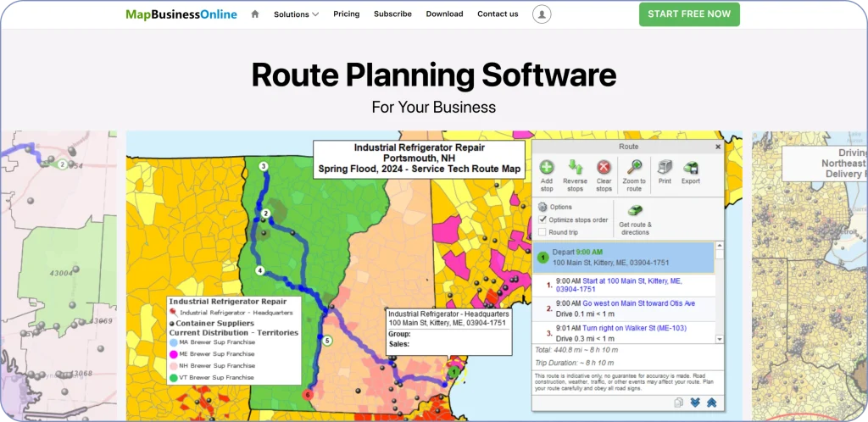The image size is (868, 422).
Task: Open the Pricing page
Action: point(347,14)
